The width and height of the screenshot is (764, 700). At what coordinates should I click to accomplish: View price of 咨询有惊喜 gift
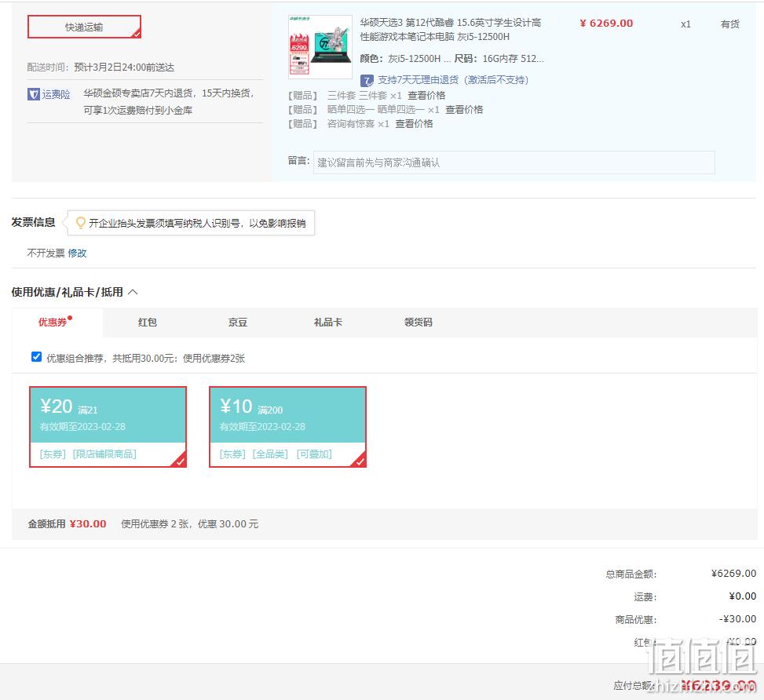click(x=414, y=124)
